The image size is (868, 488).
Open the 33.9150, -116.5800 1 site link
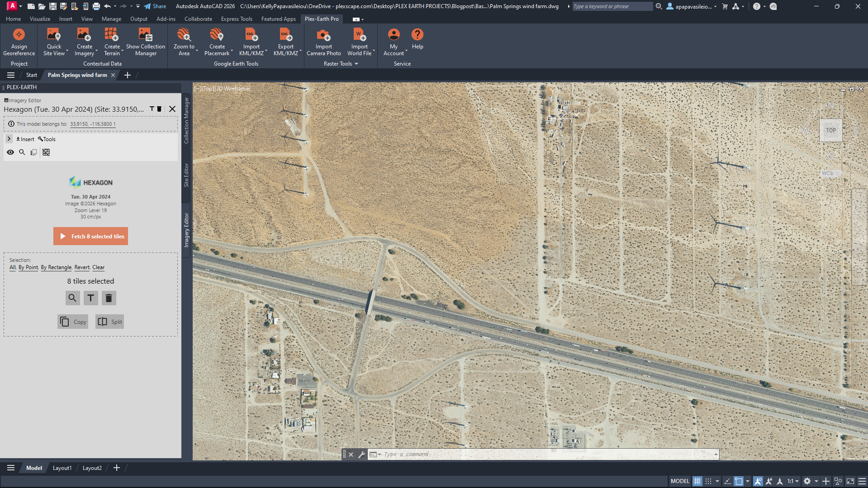coord(93,124)
